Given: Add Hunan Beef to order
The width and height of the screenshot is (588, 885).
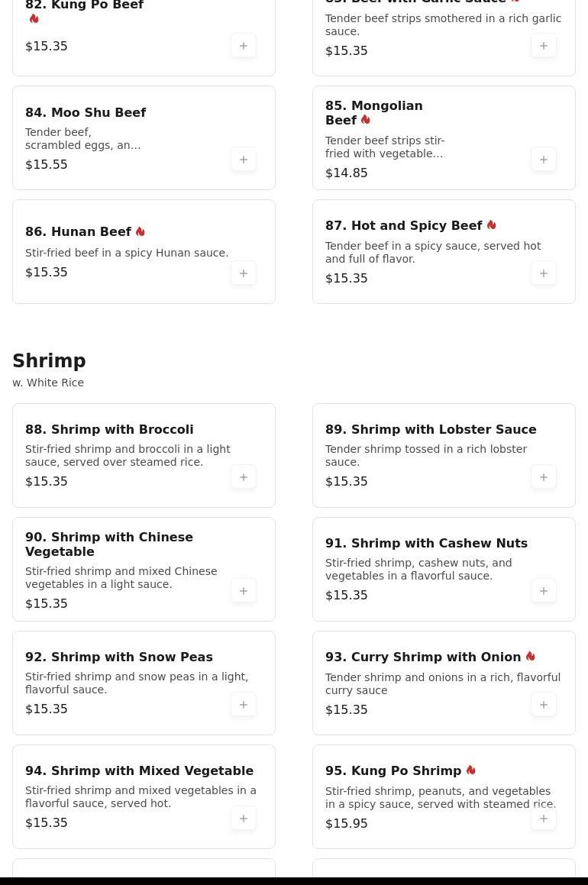Looking at the screenshot, I should pos(244,273).
